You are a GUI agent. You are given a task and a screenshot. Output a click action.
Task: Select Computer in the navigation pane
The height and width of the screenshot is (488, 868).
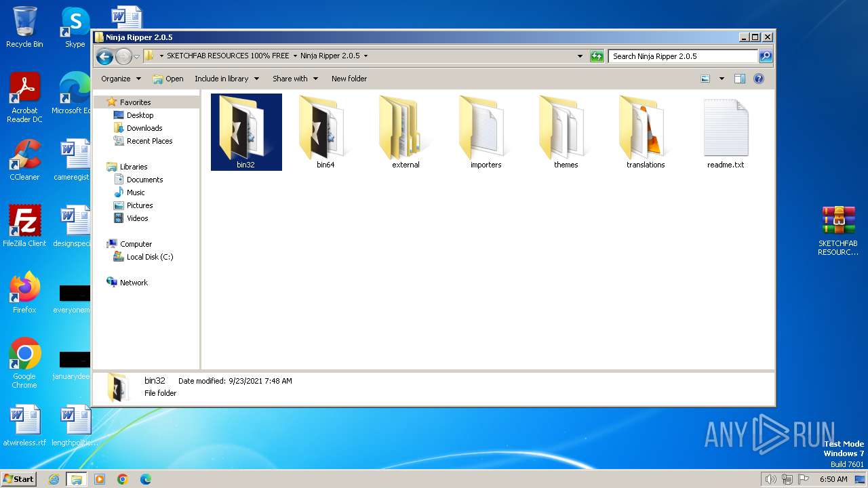(136, 244)
